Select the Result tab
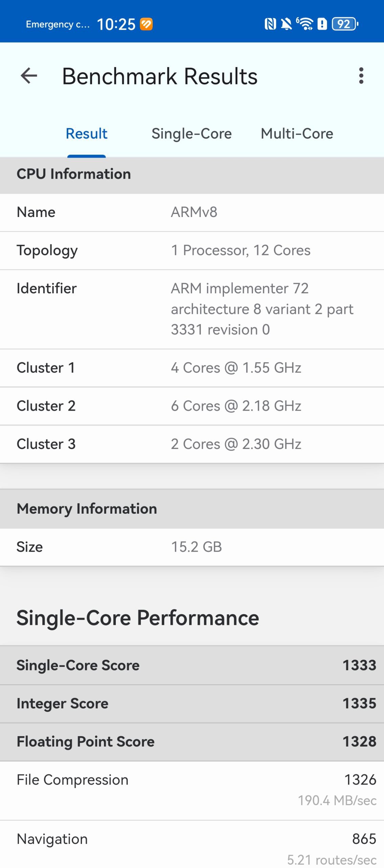Screen dimensions: 384x868 pyautogui.click(x=86, y=134)
